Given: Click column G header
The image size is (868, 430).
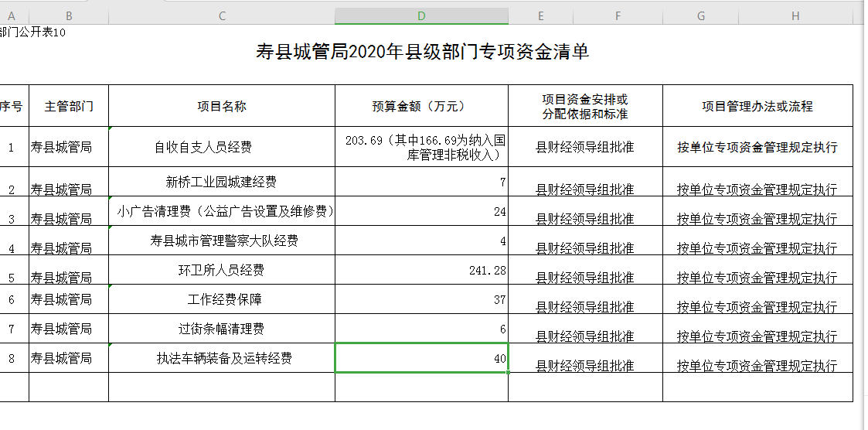Looking at the screenshot, I should coord(700,16).
